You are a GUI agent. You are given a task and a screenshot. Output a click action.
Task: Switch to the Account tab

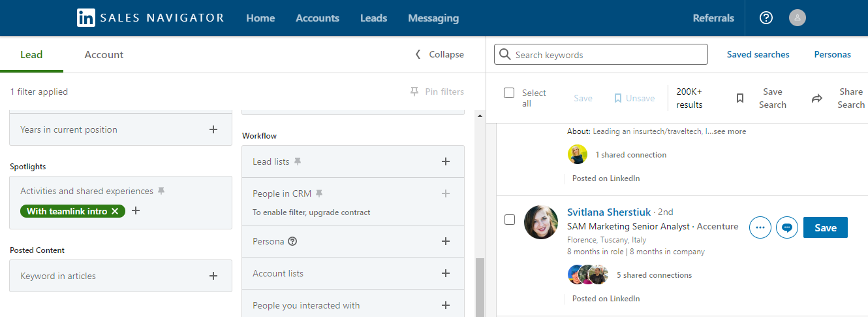[x=104, y=55]
